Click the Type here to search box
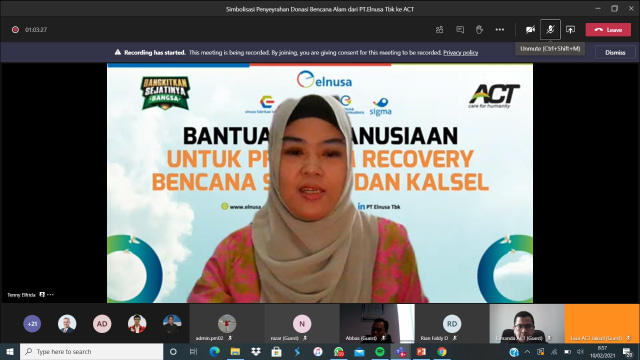This screenshot has width=640, height=360. coord(91,351)
